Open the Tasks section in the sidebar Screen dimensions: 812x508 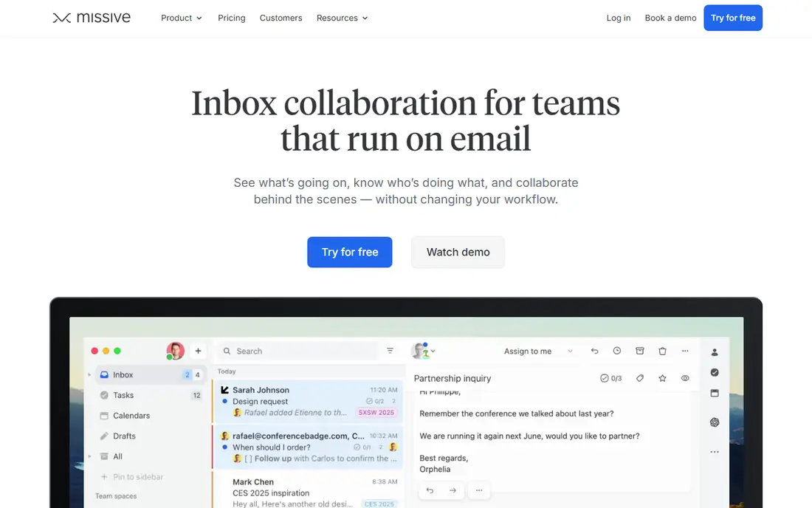tap(151, 395)
